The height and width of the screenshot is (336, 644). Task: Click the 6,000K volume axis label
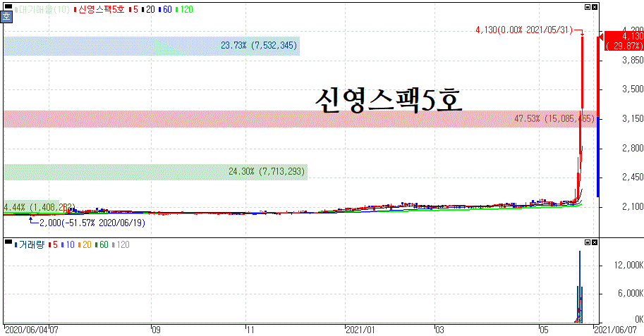pos(631,293)
